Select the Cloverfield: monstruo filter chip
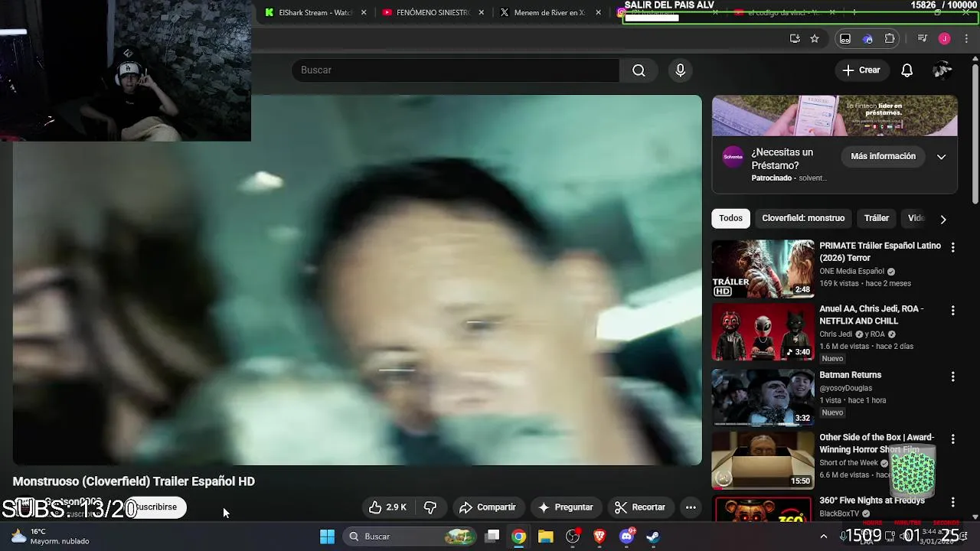The image size is (980, 551). pyautogui.click(x=803, y=218)
